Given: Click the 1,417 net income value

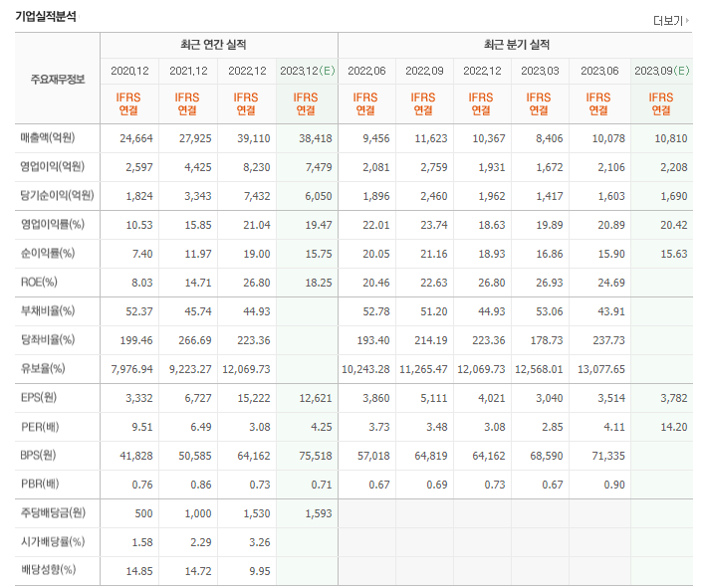Looking at the screenshot, I should (550, 196).
